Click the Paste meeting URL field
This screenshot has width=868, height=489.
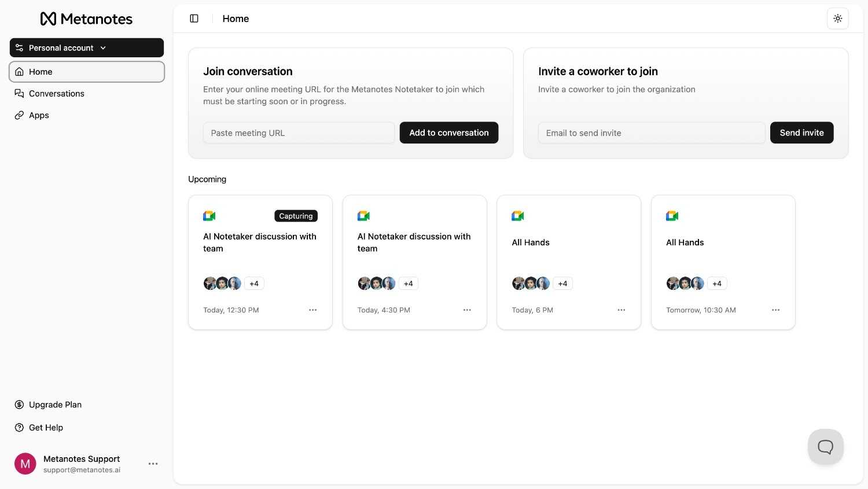pos(299,133)
